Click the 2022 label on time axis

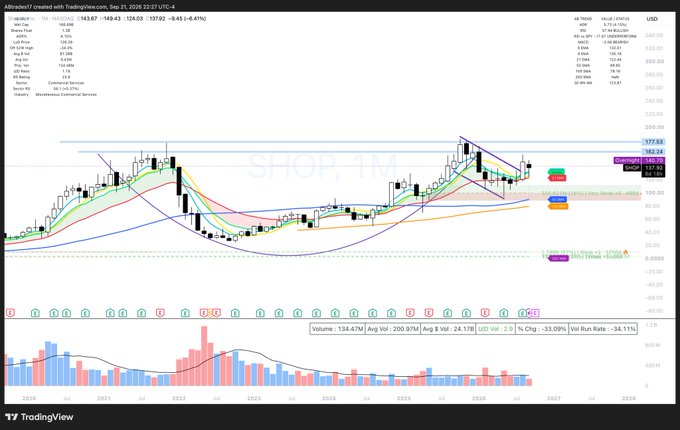point(179,398)
